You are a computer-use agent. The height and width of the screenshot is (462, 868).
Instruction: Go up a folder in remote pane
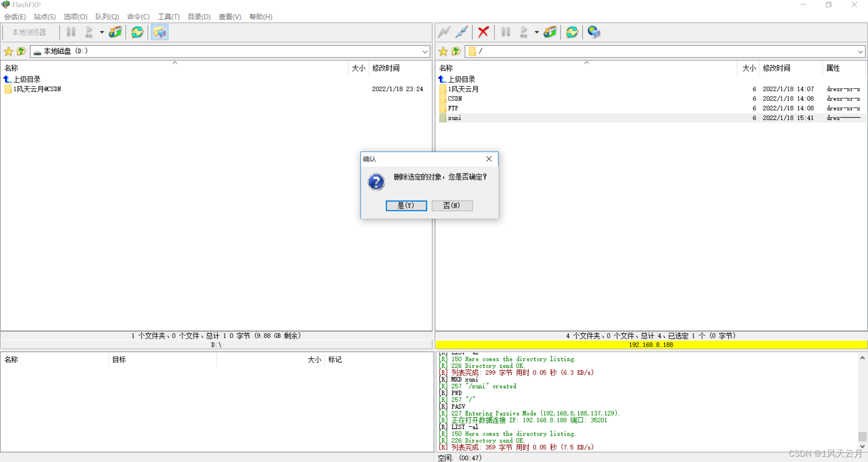click(x=456, y=52)
